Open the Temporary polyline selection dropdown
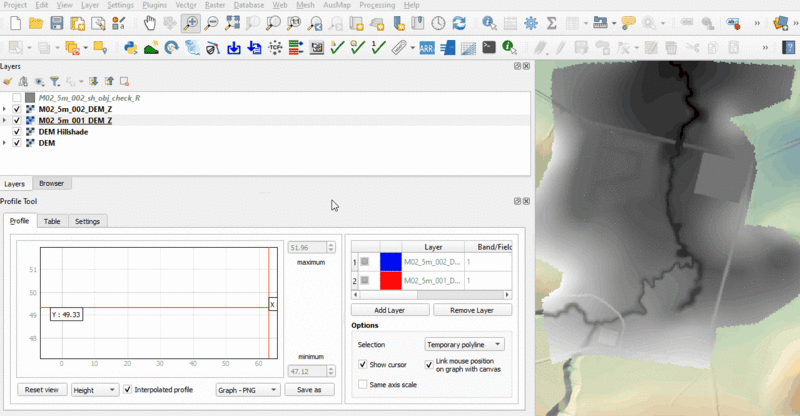The width and height of the screenshot is (800, 416). [465, 344]
